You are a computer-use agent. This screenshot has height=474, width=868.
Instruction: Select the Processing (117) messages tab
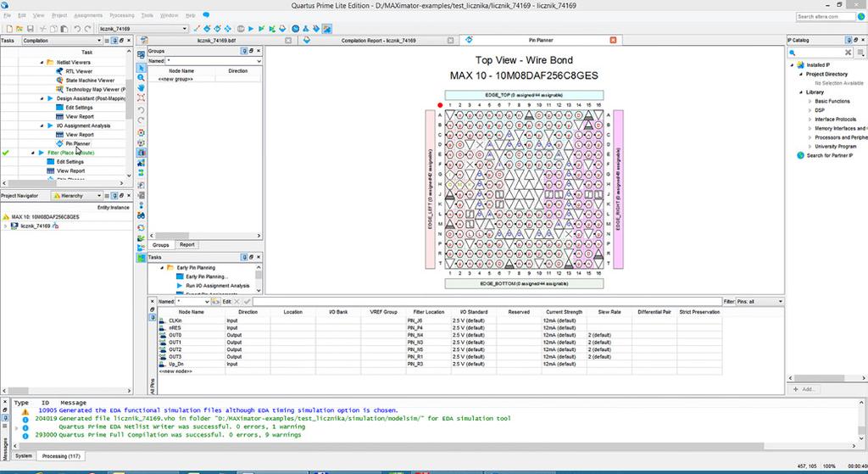(61, 455)
